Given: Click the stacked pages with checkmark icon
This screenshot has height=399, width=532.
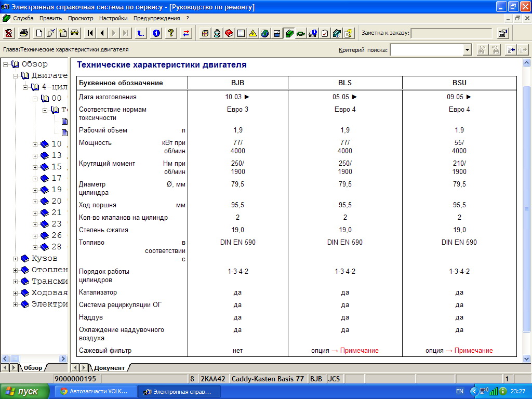Looking at the screenshot, I should [51, 33].
